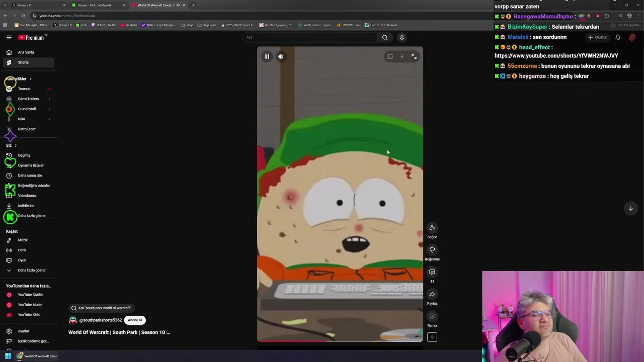Open Oynatma listeleri playlists

click(x=28, y=165)
